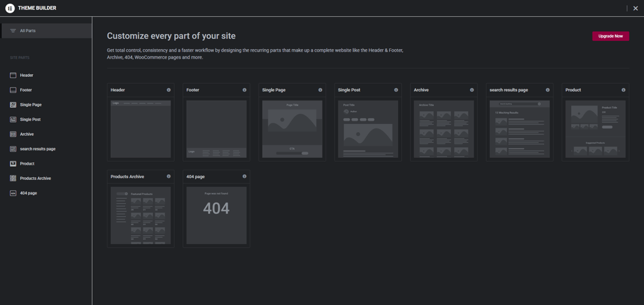Image resolution: width=644 pixels, height=305 pixels.
Task: Click the Products Archive sidebar icon
Action: click(x=13, y=178)
